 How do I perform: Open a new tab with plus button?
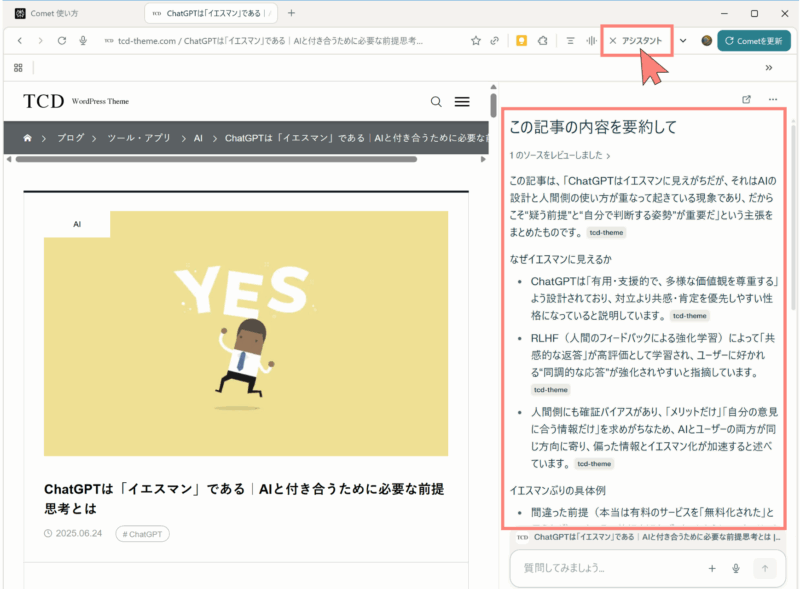[291, 13]
